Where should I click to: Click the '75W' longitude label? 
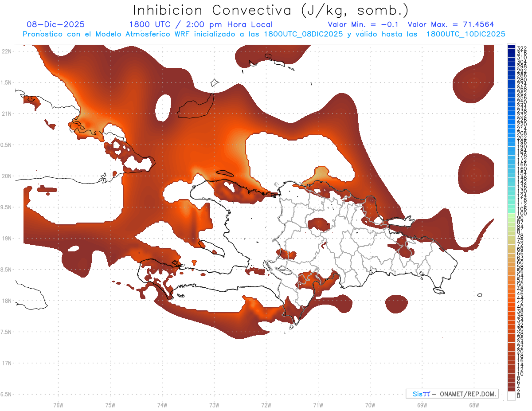coord(110,405)
